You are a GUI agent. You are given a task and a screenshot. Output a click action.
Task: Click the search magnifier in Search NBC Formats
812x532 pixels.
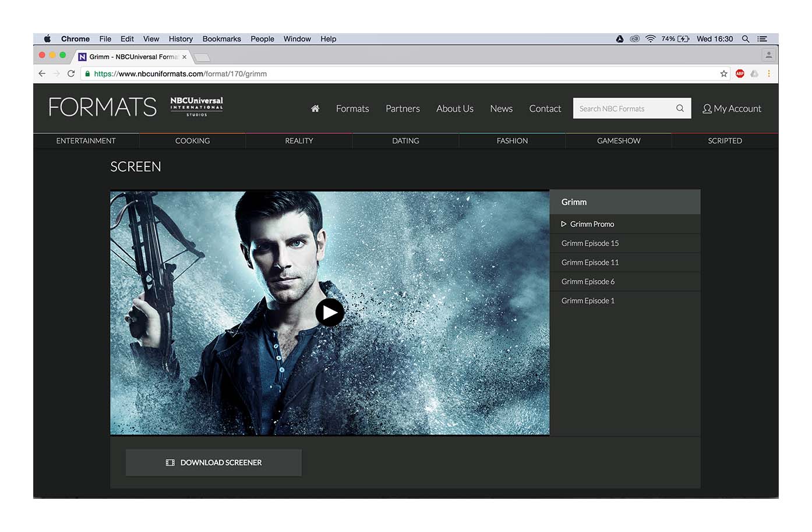click(x=680, y=108)
